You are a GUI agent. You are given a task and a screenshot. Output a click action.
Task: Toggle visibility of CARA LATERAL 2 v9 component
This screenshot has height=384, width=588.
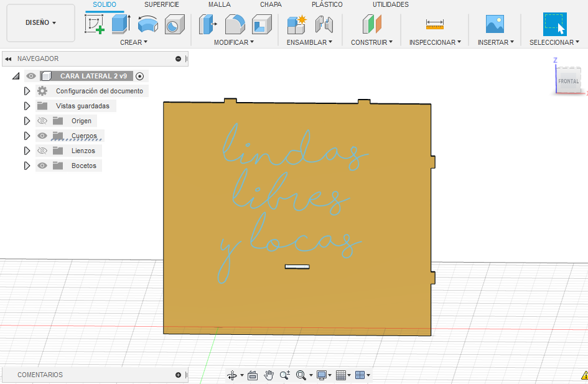pos(31,76)
